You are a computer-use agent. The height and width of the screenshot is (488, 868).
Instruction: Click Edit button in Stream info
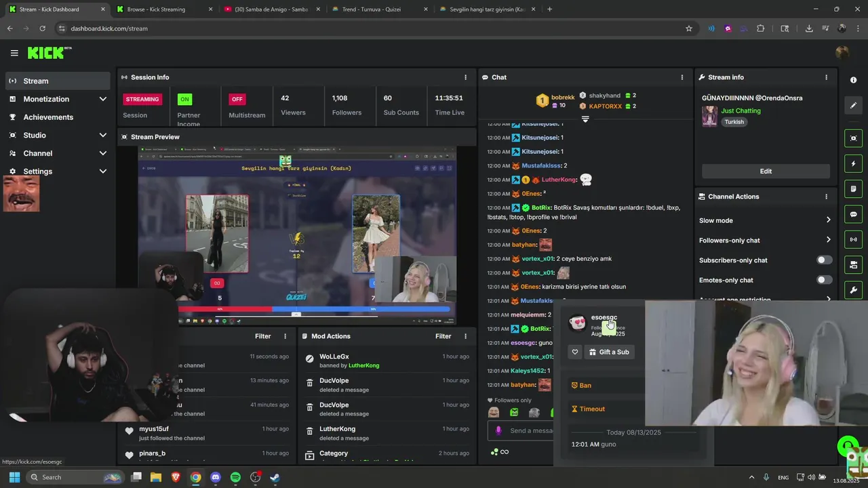tap(766, 171)
